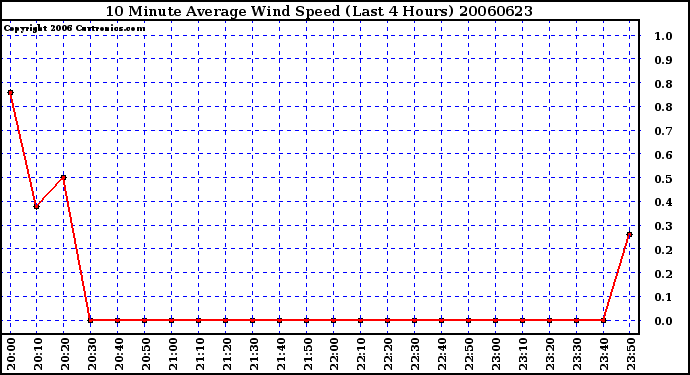This screenshot has width=690, height=375.
Task: Select the 22:00 time axis label
Action: [x=335, y=354]
